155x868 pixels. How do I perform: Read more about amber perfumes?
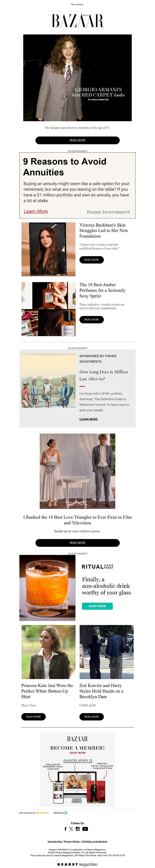tap(91, 319)
